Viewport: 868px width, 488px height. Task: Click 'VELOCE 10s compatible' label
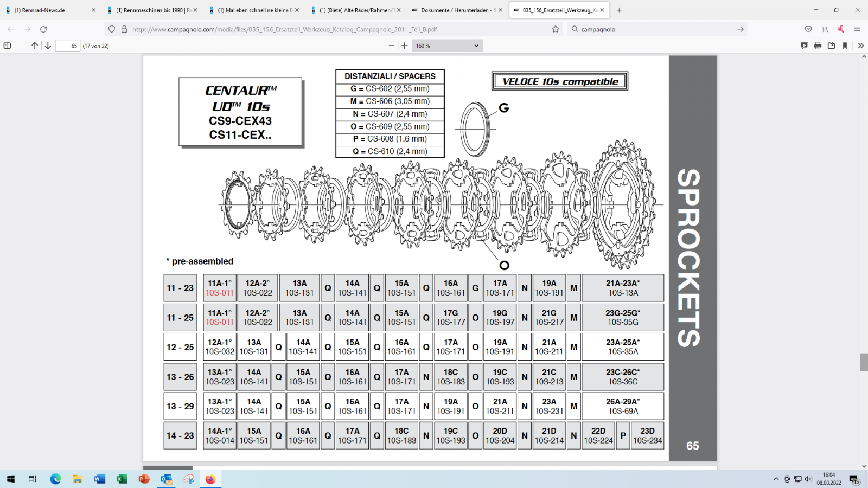coord(560,81)
